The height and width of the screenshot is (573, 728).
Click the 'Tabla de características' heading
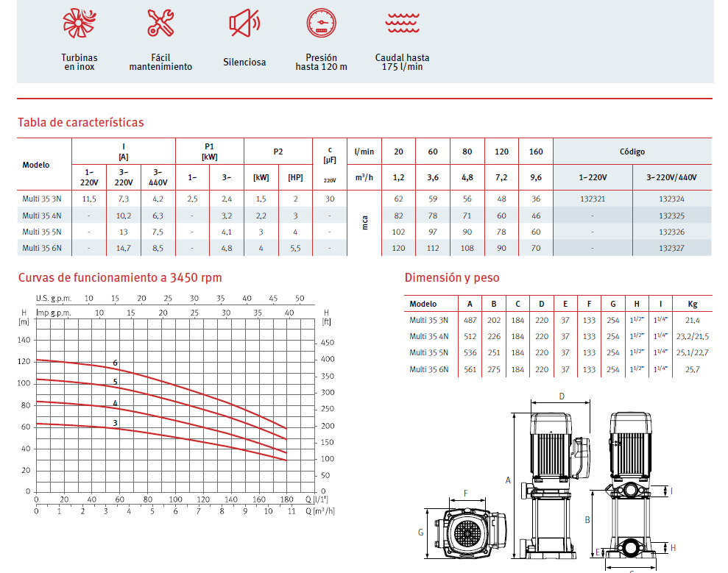[81, 122]
